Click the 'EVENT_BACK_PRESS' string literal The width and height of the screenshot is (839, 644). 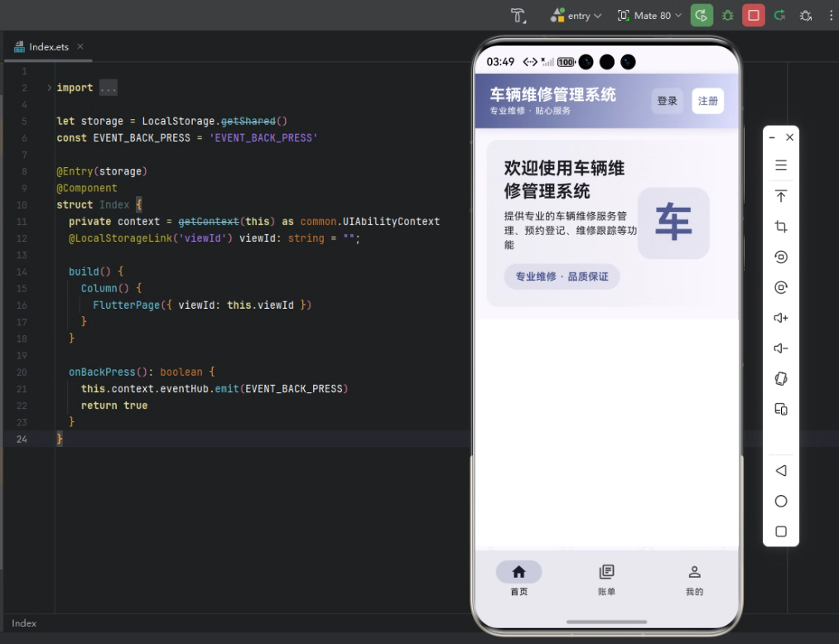(263, 138)
